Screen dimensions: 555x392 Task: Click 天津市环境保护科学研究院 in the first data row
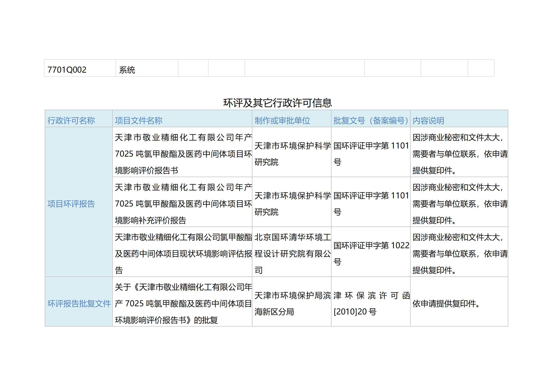(293, 154)
